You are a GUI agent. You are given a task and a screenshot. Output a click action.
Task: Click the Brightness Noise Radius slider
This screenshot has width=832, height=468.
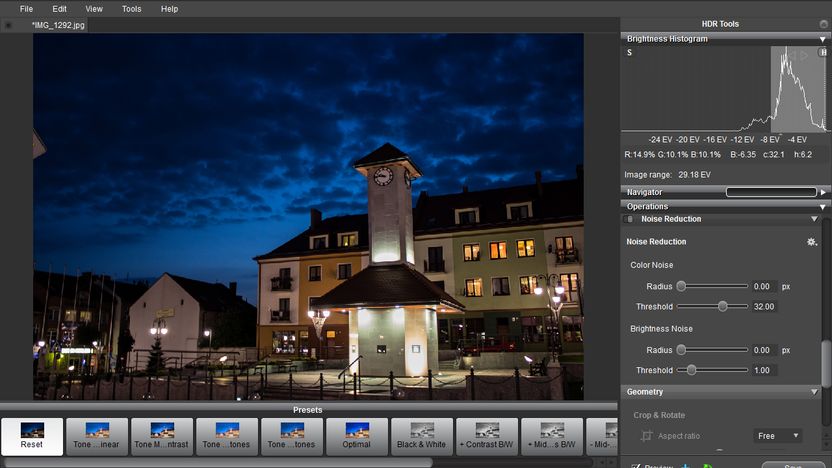[712, 350]
